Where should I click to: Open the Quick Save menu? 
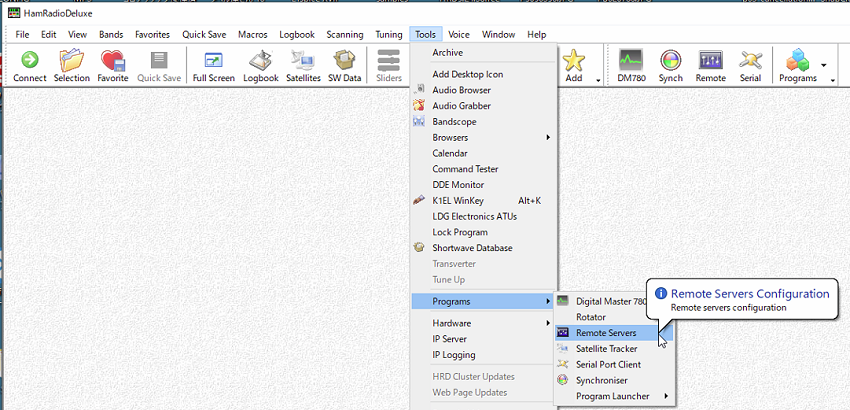pyautogui.click(x=204, y=34)
